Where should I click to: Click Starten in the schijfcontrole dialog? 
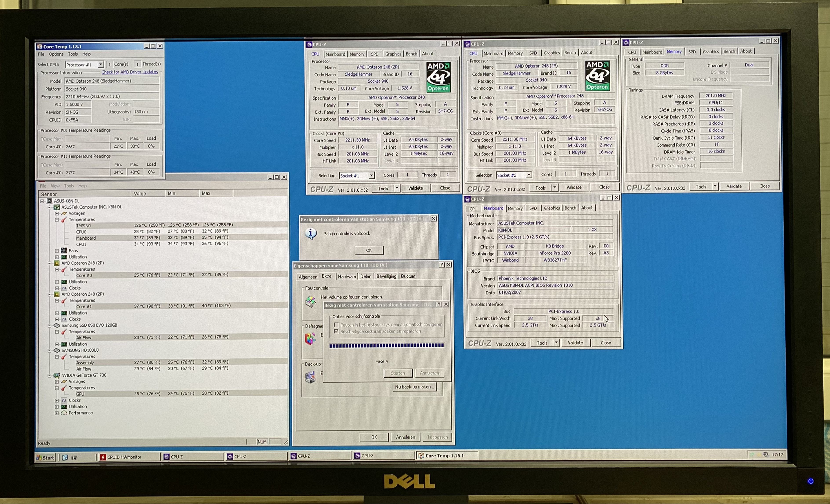click(x=398, y=373)
